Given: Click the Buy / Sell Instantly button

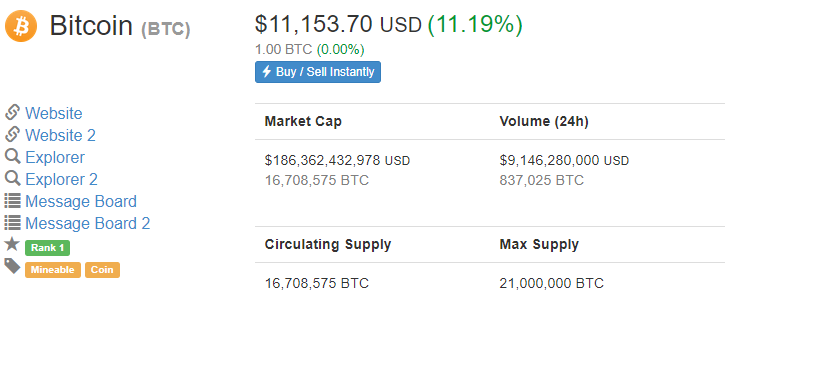Looking at the screenshot, I should tap(318, 72).
